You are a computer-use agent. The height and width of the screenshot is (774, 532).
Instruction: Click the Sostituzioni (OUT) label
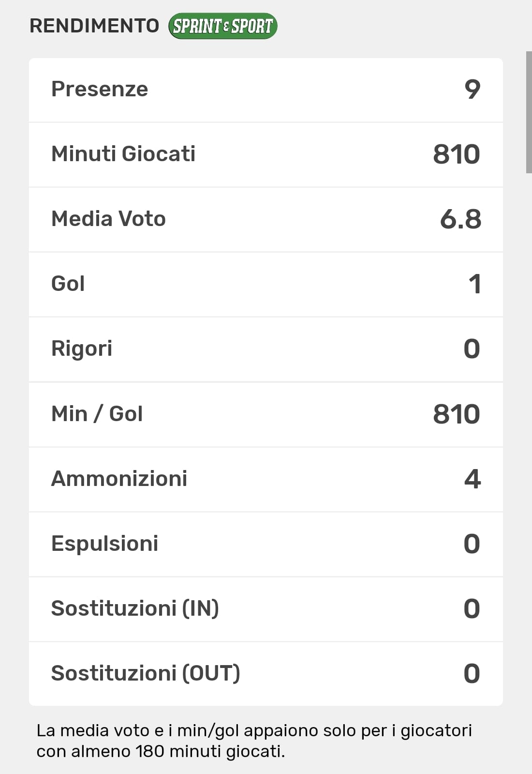146,673
